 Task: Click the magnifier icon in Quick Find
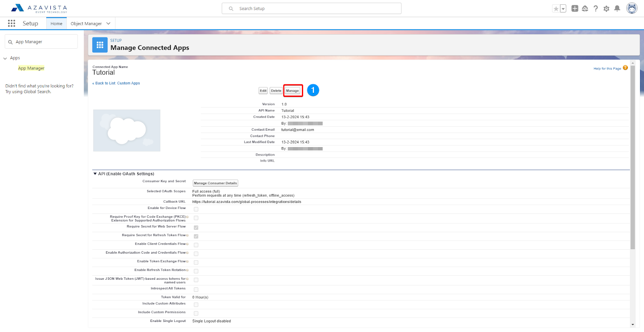click(10, 42)
